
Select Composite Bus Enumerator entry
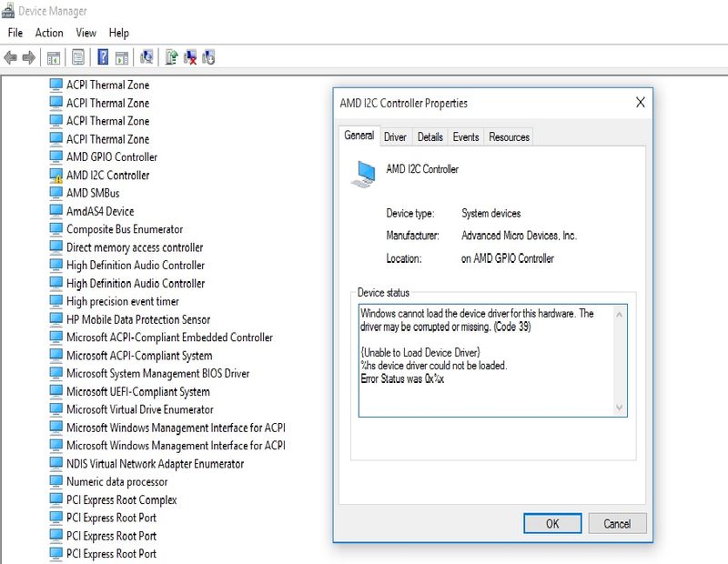pyautogui.click(x=125, y=229)
